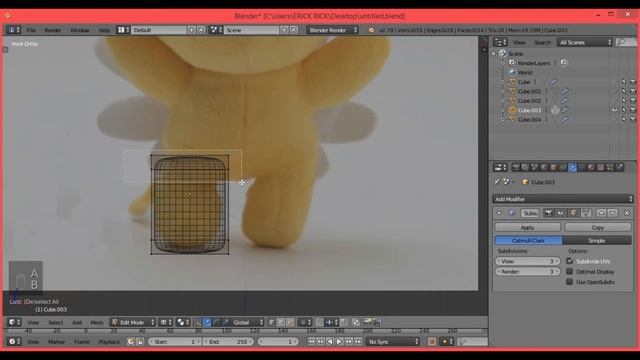Select Simple subdivision type
Screen dimensions: 640x360
(x=597, y=240)
